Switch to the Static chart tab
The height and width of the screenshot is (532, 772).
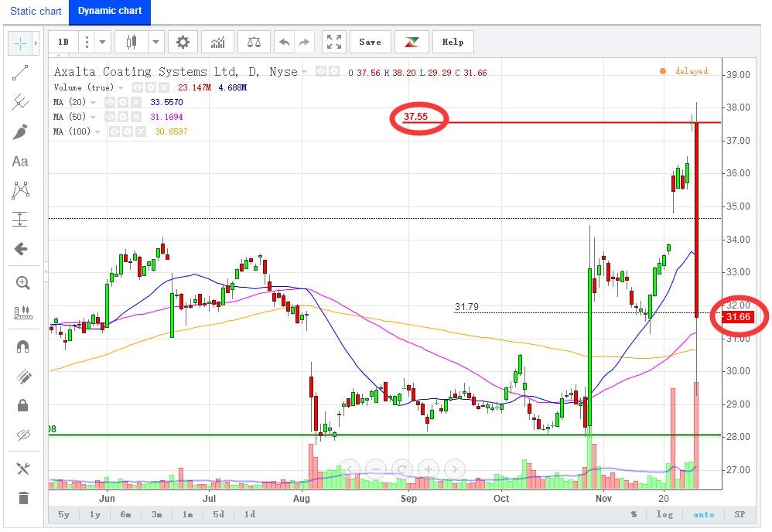(36, 11)
